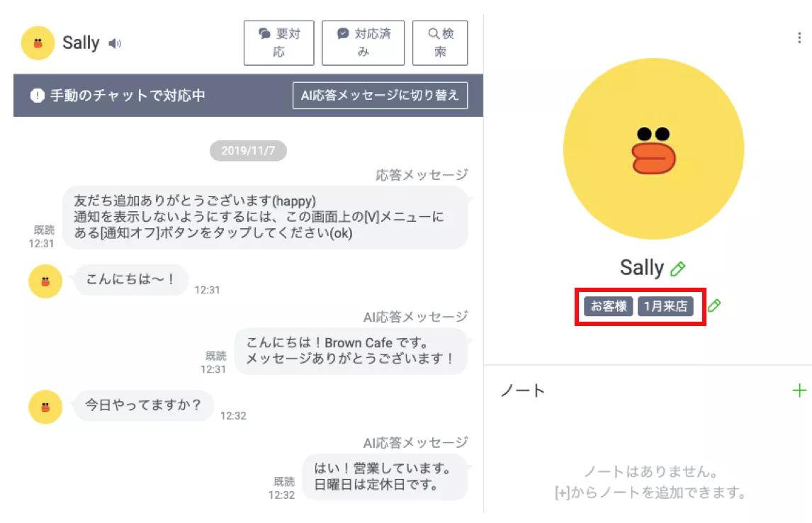812x523 pixels.
Task: Switch to AI応答メッセージ mode
Action: (380, 95)
